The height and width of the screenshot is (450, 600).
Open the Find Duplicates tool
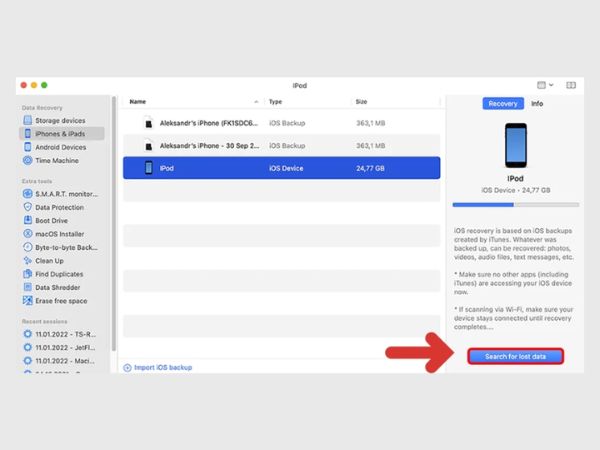[x=60, y=273]
